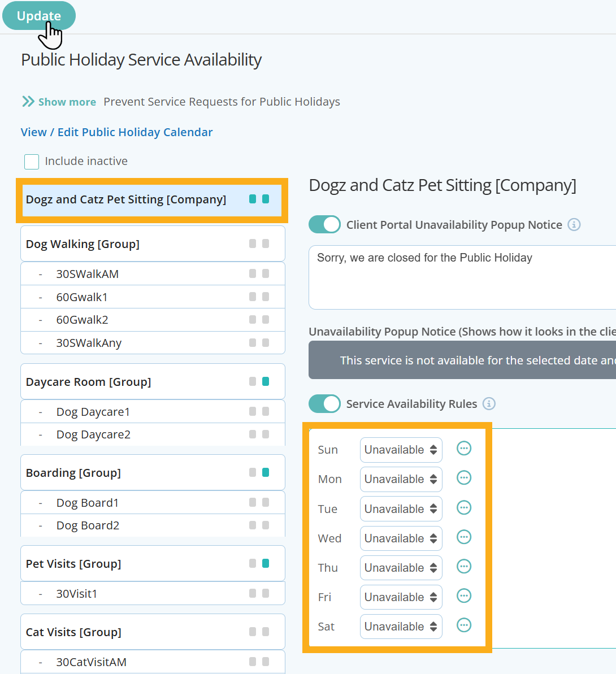Expand the Show more section

click(x=59, y=102)
